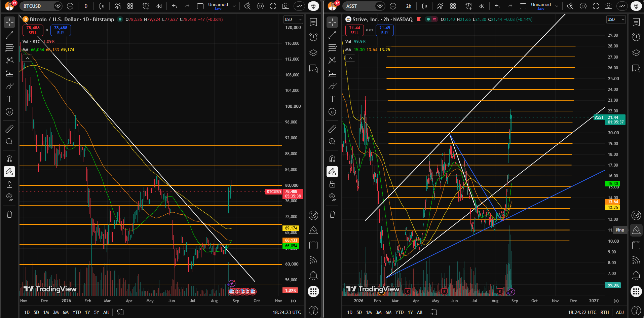Open chart settings gear in BTCUSD top toolbar
This screenshot has height=318, width=644.
tap(260, 6)
